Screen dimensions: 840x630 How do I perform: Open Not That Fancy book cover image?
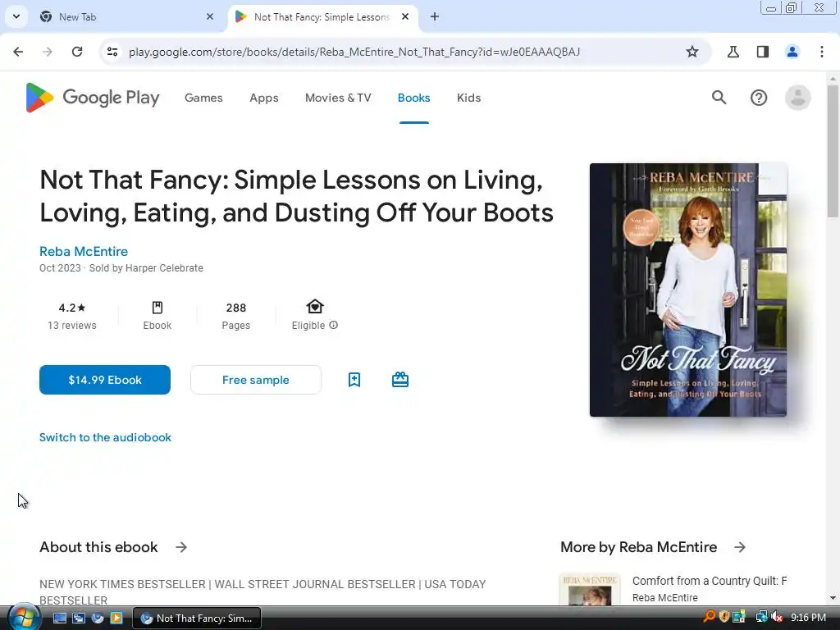(688, 290)
